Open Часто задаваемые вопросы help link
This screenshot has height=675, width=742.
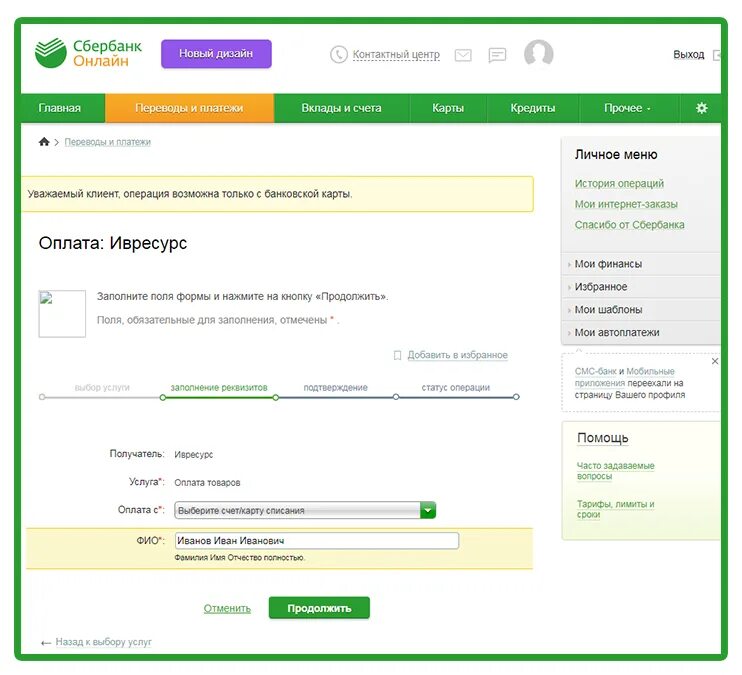click(x=615, y=471)
